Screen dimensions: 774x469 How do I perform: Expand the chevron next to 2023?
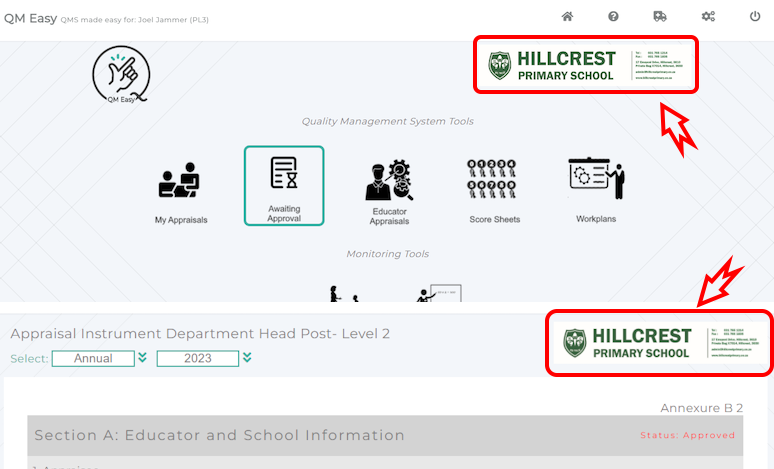pyautogui.click(x=247, y=358)
